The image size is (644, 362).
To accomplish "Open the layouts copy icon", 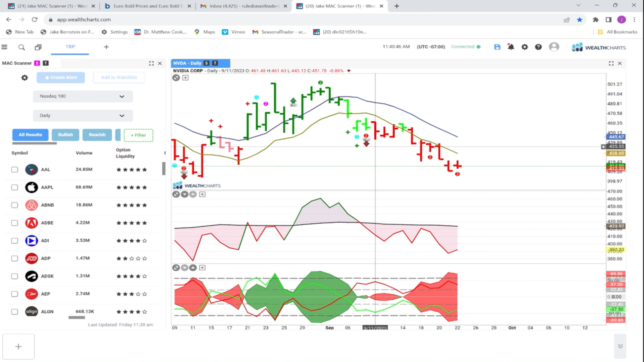I will (38, 47).
